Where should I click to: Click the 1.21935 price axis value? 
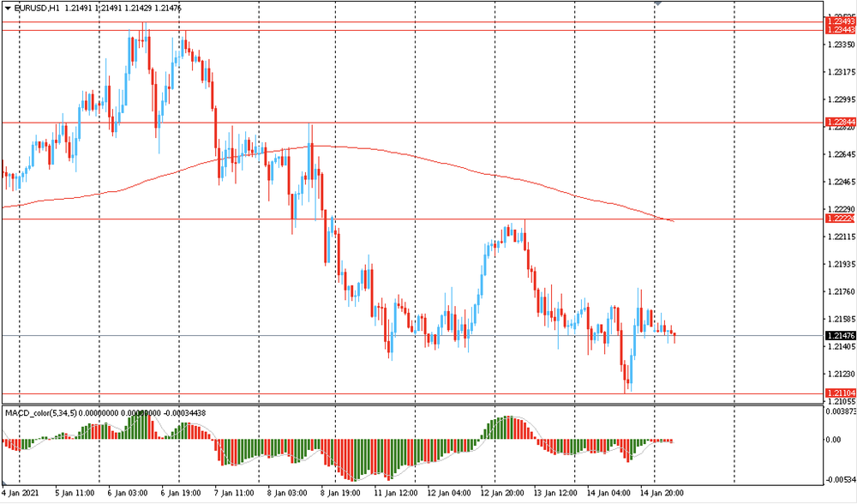coord(842,264)
